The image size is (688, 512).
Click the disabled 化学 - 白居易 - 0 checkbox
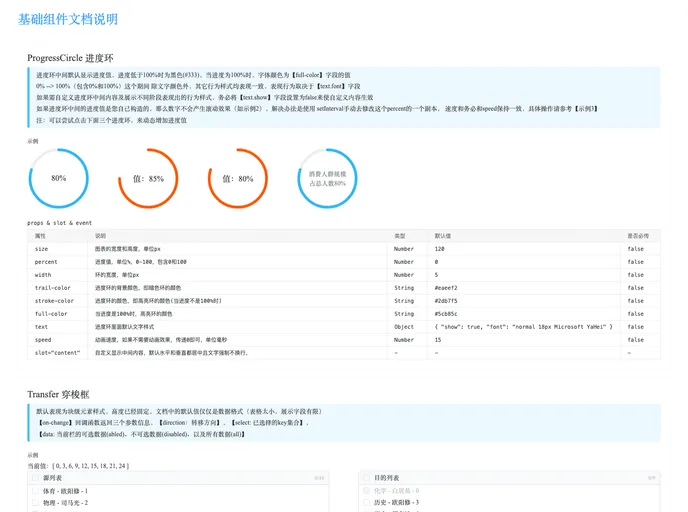tap(366, 491)
